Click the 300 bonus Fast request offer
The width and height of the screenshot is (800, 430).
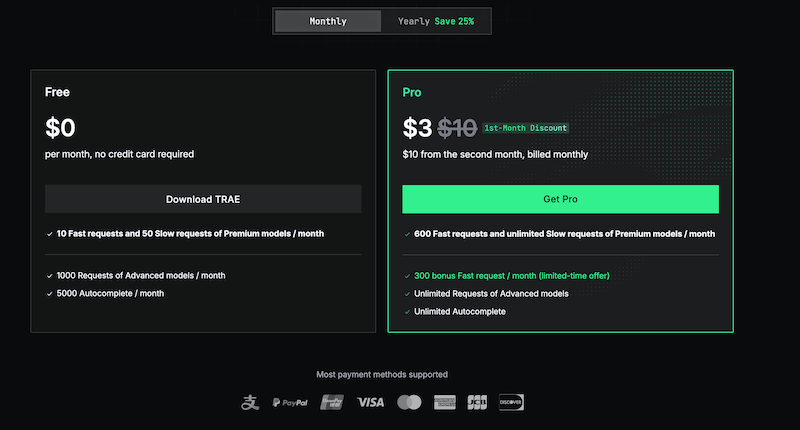pos(512,276)
